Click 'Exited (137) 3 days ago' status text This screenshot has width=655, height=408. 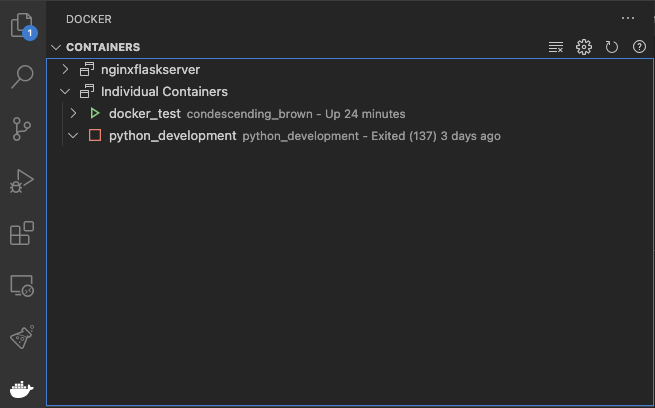click(436, 136)
